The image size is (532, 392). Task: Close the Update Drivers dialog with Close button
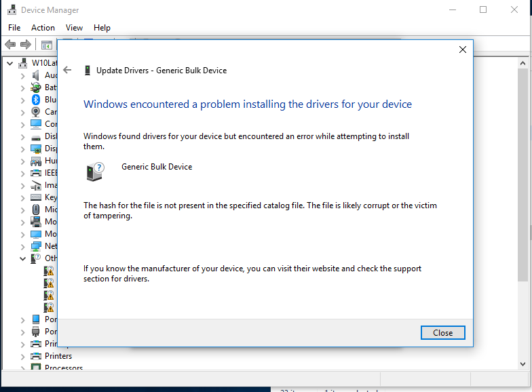(x=442, y=332)
